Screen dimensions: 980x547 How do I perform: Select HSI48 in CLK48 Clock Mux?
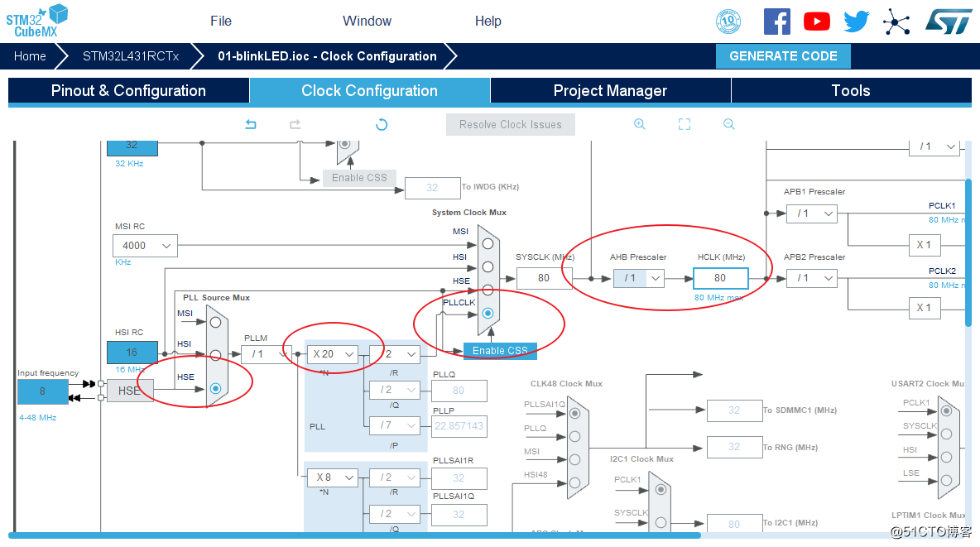coord(575,482)
